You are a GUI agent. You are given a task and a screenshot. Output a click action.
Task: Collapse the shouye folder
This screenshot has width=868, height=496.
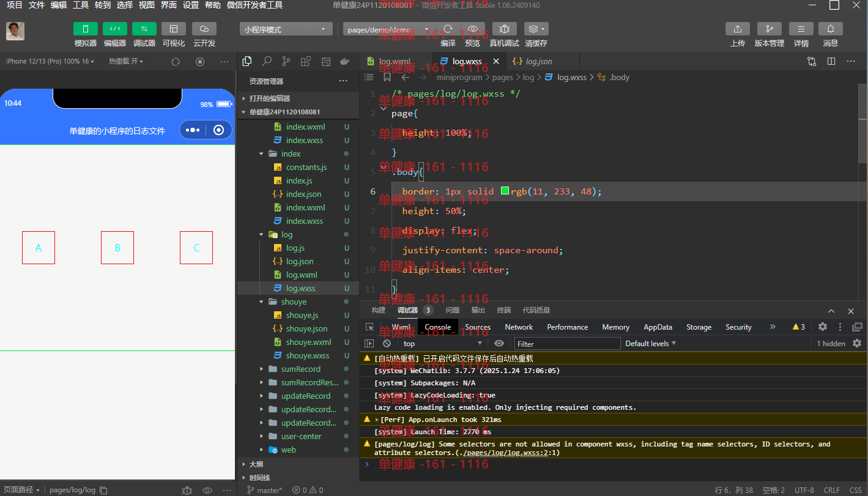262,302
